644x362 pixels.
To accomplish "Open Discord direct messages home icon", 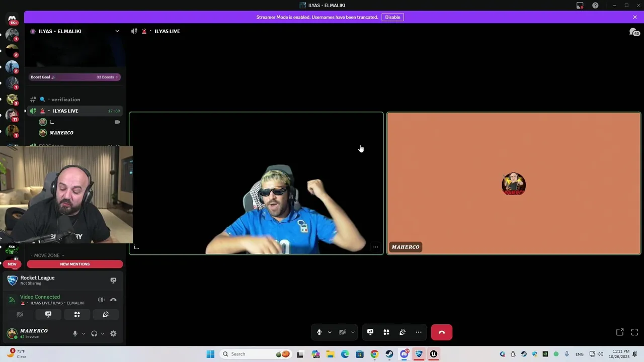I will click(12, 19).
